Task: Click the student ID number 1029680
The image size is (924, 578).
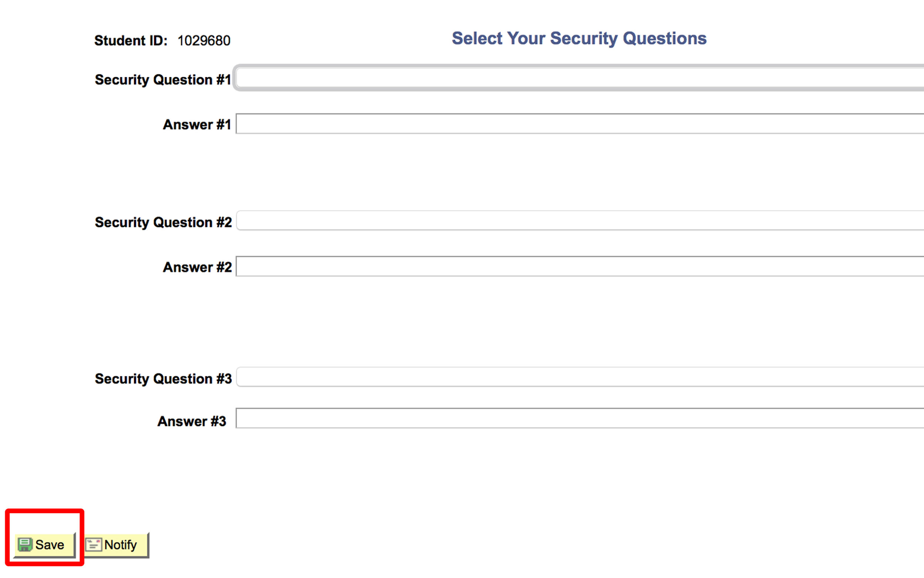Action: [x=204, y=41]
